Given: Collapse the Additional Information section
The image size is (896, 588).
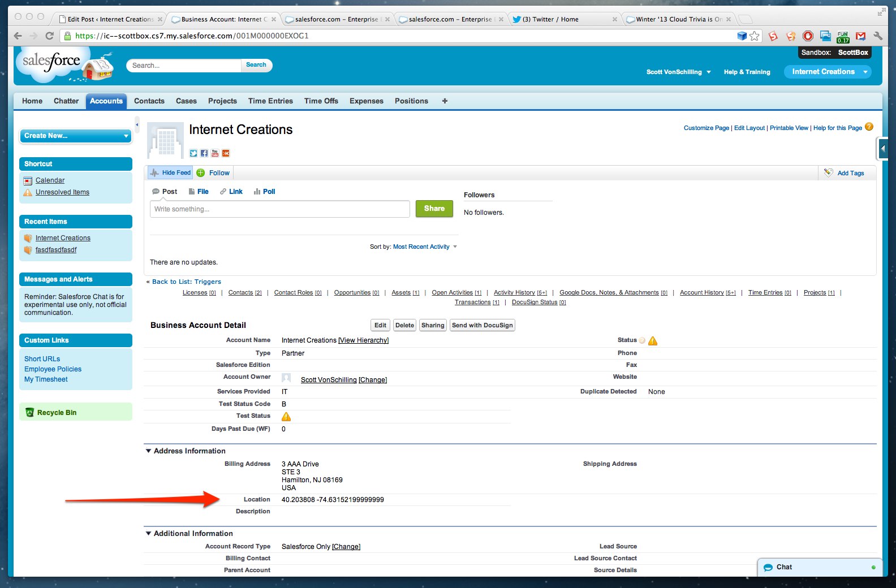Looking at the screenshot, I should [x=149, y=533].
